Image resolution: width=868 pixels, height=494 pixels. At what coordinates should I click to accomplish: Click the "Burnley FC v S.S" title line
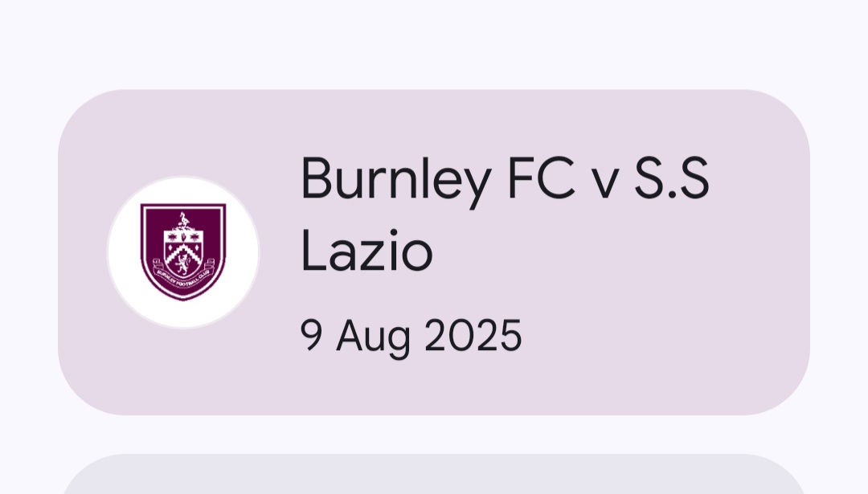pyautogui.click(x=505, y=180)
